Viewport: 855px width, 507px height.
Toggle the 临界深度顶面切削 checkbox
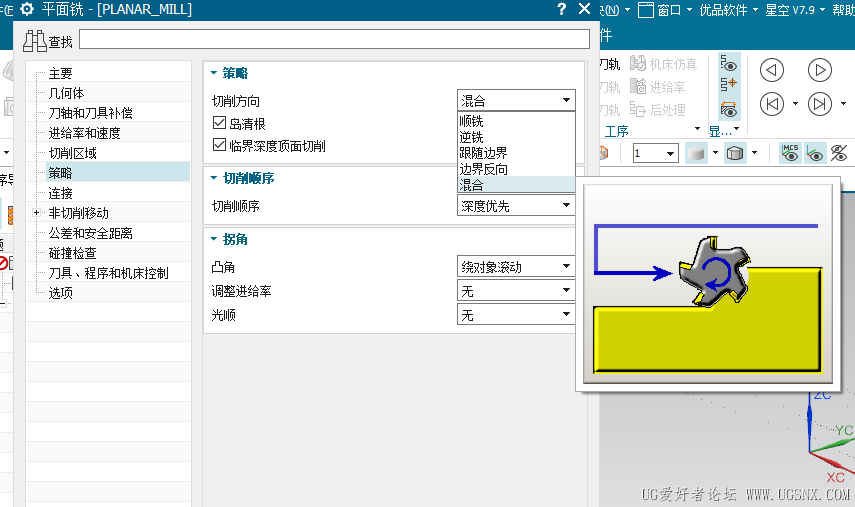pos(219,145)
